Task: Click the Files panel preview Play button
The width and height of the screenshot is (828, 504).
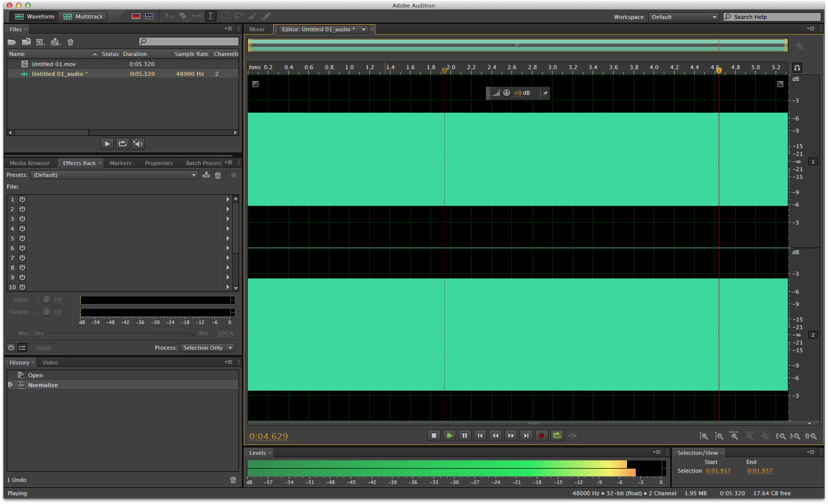Action: 107,144
